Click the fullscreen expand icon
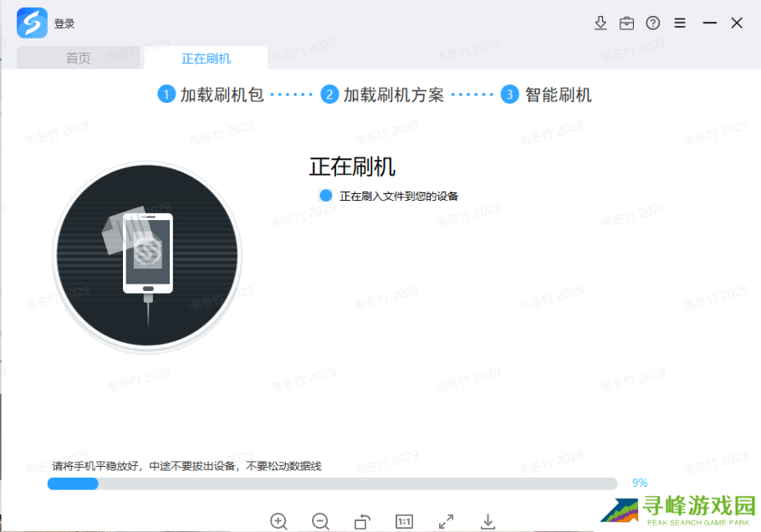Image resolution: width=761 pixels, height=532 pixels. (446, 521)
